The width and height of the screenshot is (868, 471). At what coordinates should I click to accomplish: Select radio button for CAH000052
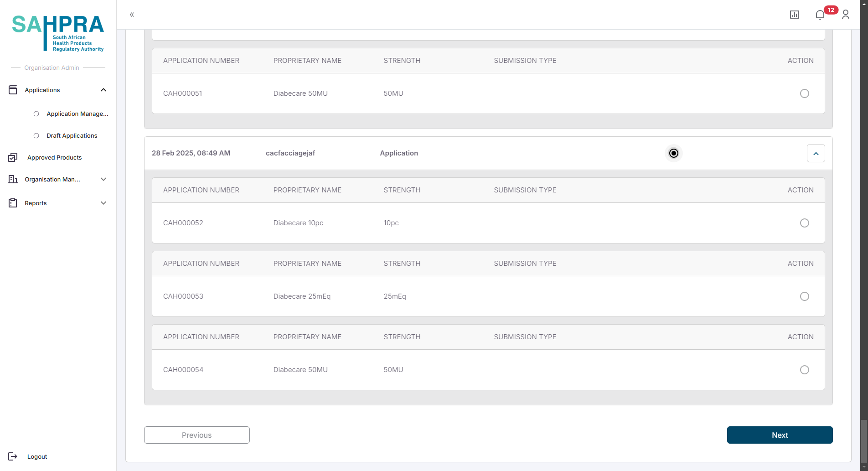804,223
